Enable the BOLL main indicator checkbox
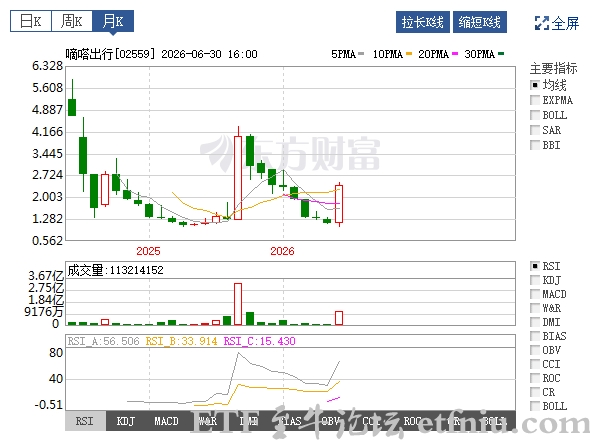595x447 pixels. 535,115
